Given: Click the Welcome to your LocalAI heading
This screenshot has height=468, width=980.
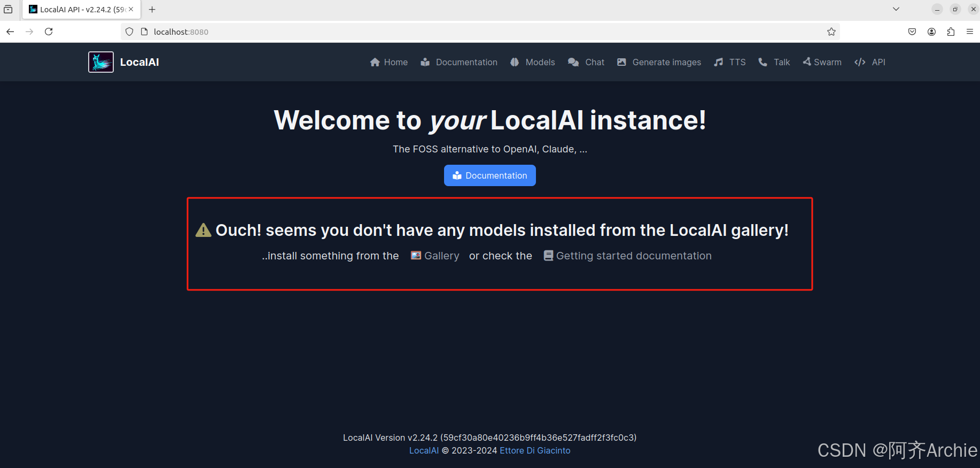Looking at the screenshot, I should coord(490,120).
